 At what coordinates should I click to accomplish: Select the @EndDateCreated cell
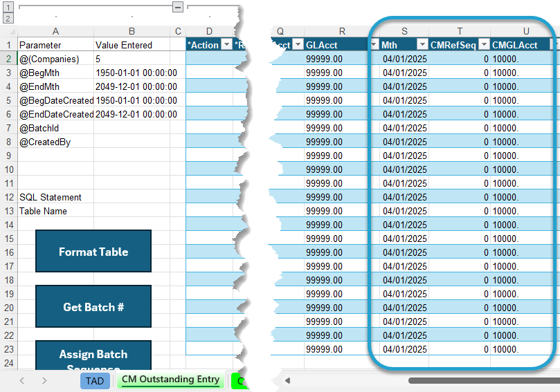55,114
